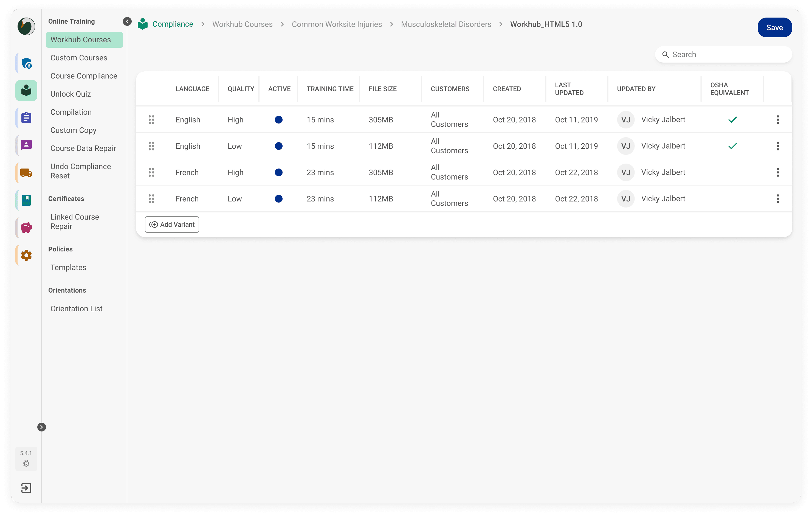Toggle Active blue dot for French High

[x=278, y=172]
